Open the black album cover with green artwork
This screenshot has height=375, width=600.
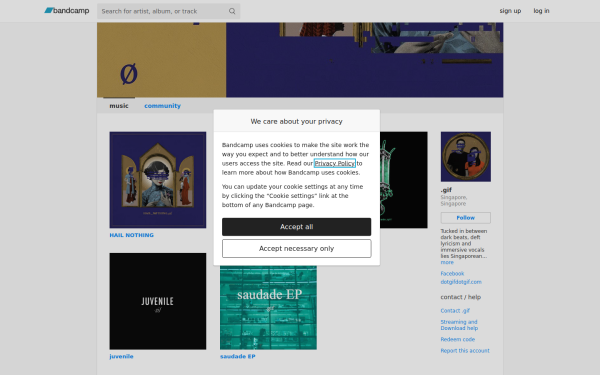click(404, 180)
